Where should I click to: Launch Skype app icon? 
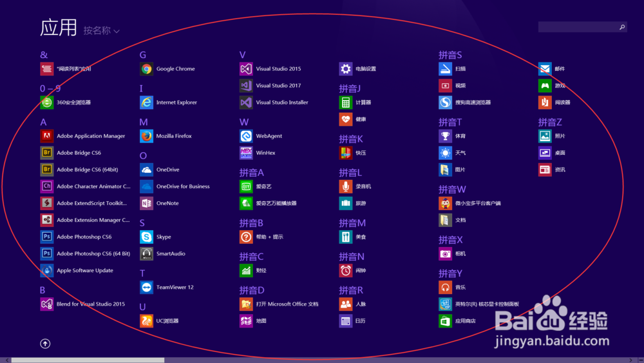(x=146, y=237)
